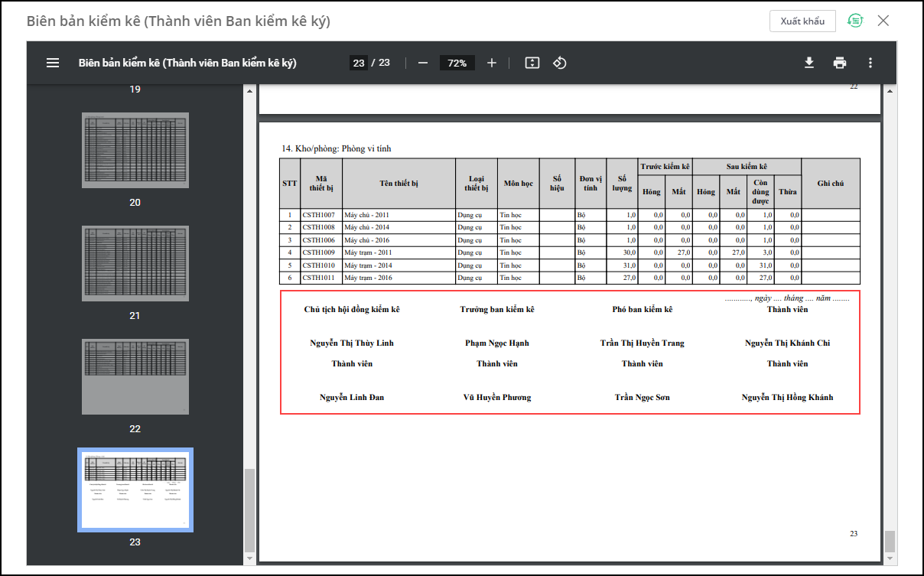Screen dimensions: 924x576
Task: Select the highlighted page 23 thumbnail
Action: tap(135, 490)
